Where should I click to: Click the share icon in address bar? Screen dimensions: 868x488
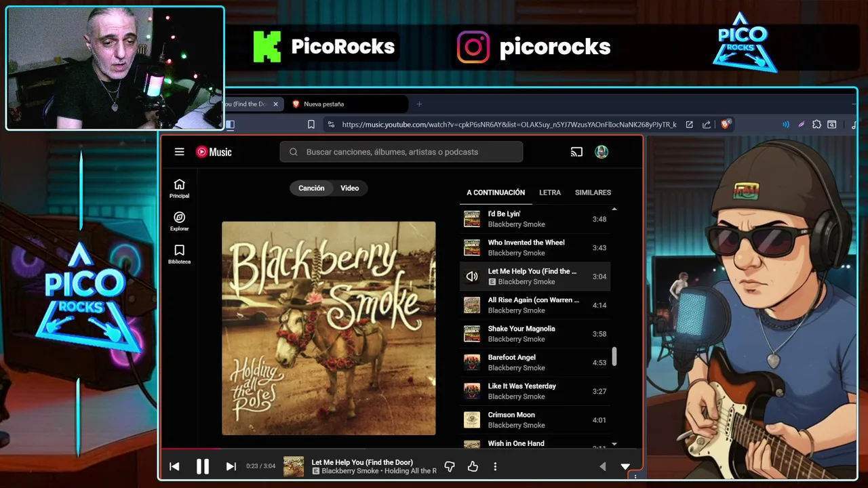707,125
